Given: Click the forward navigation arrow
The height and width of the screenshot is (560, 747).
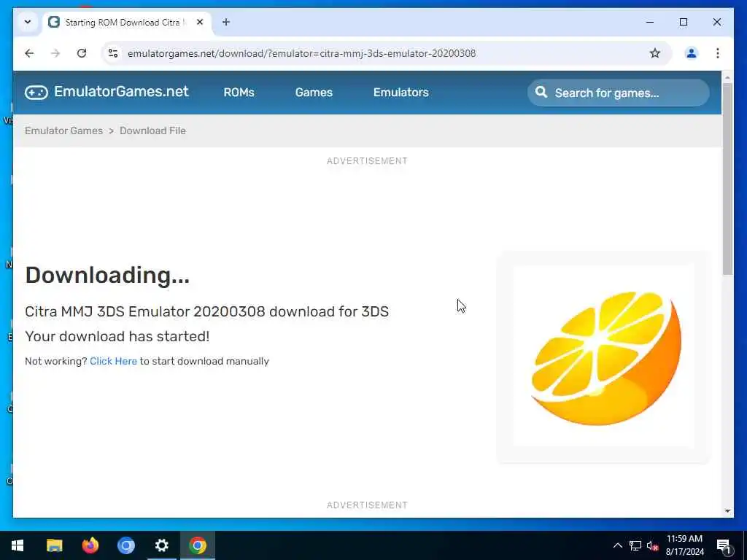Looking at the screenshot, I should (x=55, y=53).
